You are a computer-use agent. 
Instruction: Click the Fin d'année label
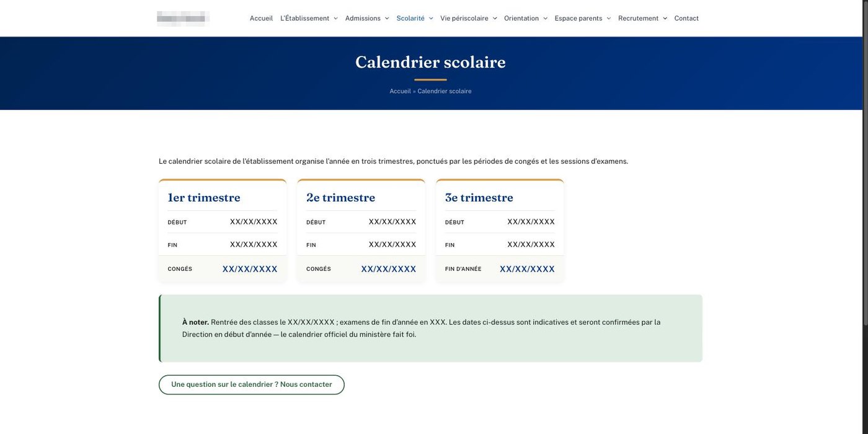click(463, 269)
